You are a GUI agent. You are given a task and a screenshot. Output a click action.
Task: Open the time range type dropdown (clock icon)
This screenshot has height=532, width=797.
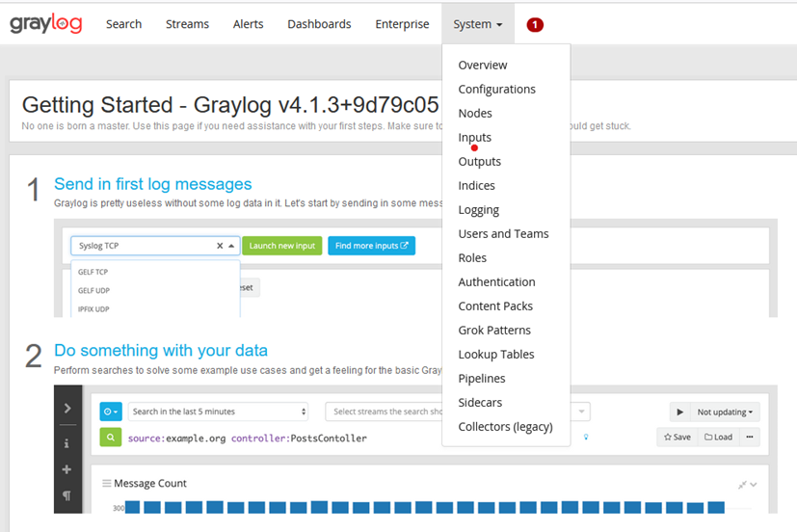click(110, 412)
